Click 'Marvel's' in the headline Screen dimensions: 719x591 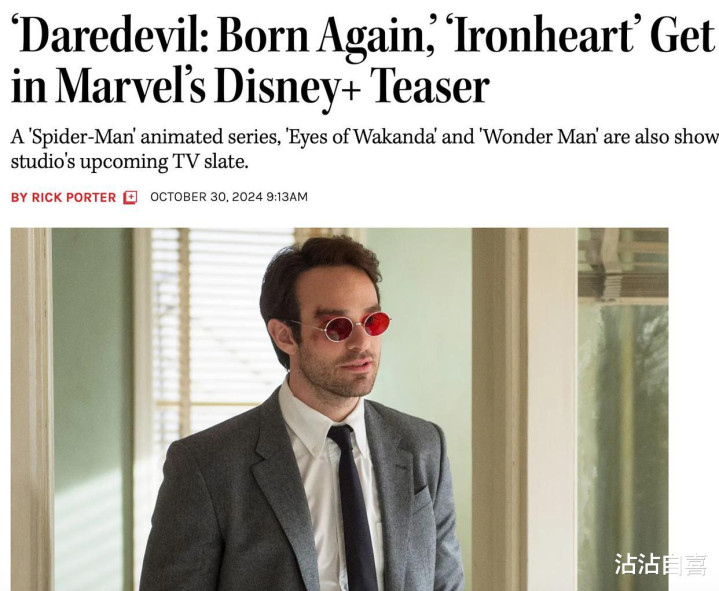click(130, 86)
